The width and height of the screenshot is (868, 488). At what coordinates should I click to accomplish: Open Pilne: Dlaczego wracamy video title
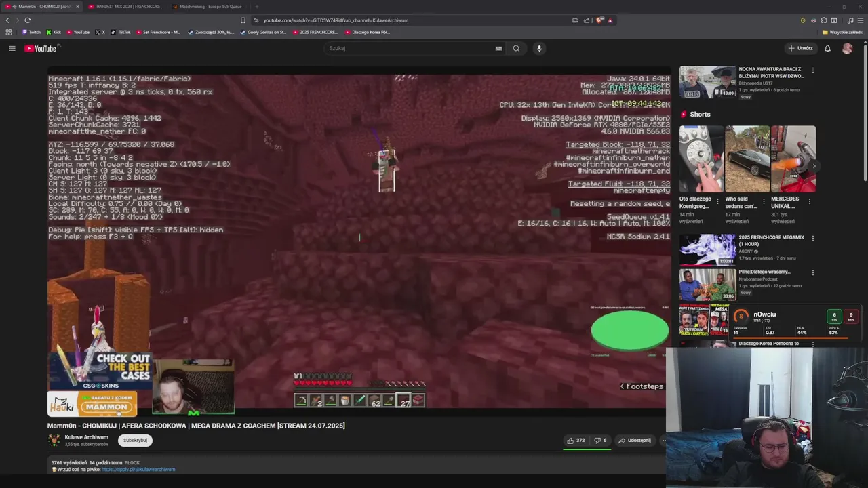pyautogui.click(x=764, y=272)
